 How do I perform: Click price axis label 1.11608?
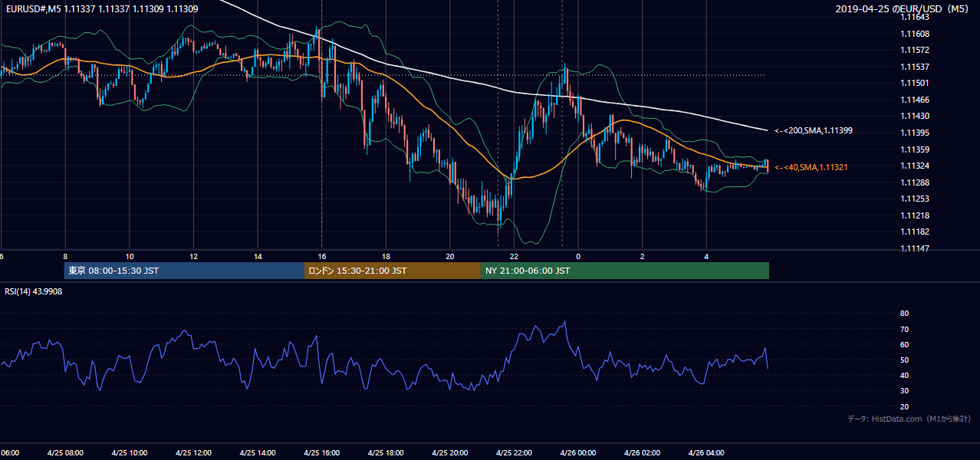[915, 34]
